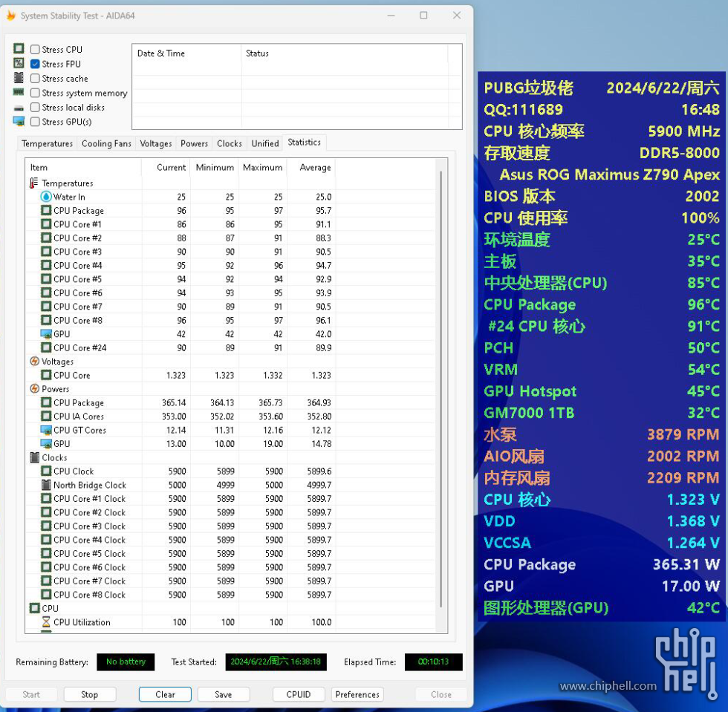The width and height of the screenshot is (728, 712).
Task: Click the monitor icon of GPU temperature row
Action: click(46, 333)
